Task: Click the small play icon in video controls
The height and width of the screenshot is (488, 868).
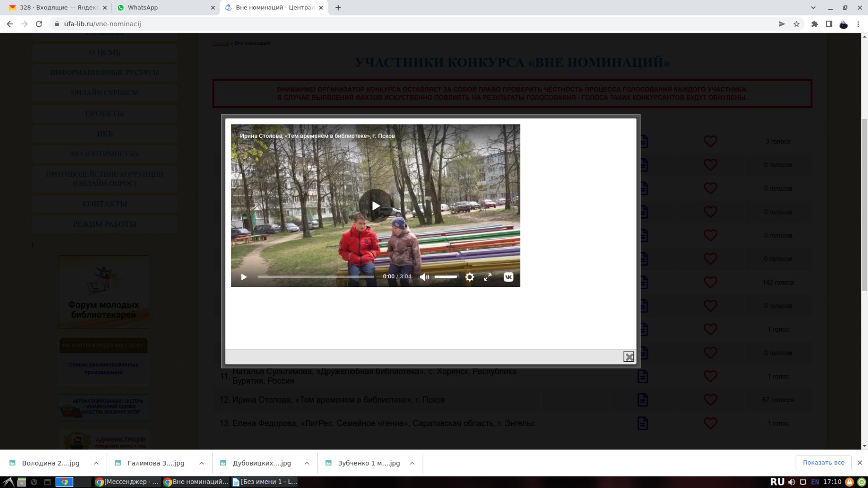Action: tap(244, 277)
